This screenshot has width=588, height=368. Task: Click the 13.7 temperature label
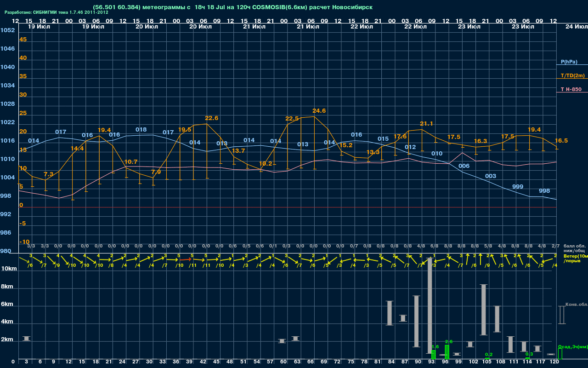(238, 151)
